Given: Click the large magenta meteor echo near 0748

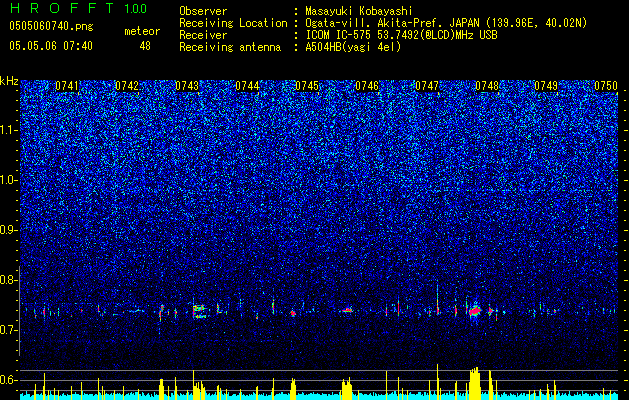Looking at the screenshot, I should [x=475, y=311].
